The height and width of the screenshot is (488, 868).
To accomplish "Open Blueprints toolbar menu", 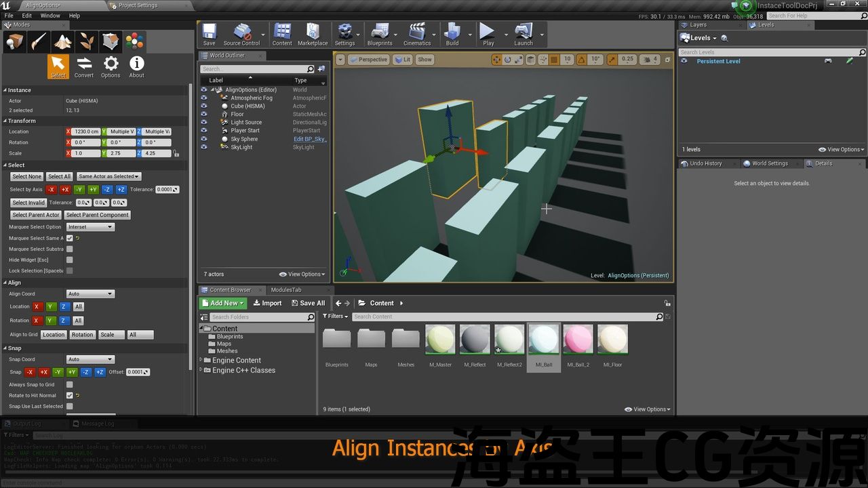I will (x=380, y=34).
